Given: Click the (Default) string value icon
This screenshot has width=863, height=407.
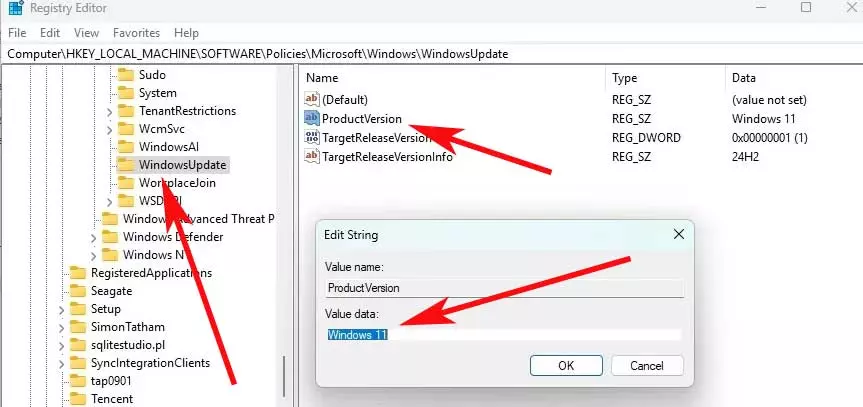Looking at the screenshot, I should (312, 100).
